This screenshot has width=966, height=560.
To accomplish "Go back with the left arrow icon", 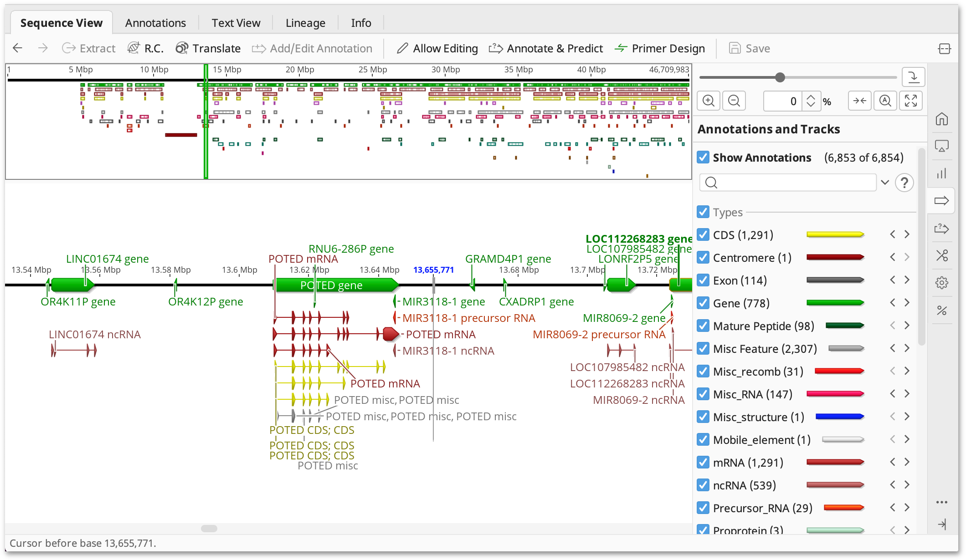I will click(x=17, y=48).
